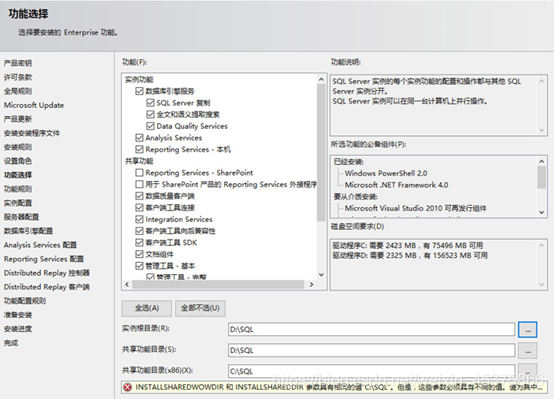
Task: Select the 数据库引擎配置 step in sidebar
Action: point(28,231)
